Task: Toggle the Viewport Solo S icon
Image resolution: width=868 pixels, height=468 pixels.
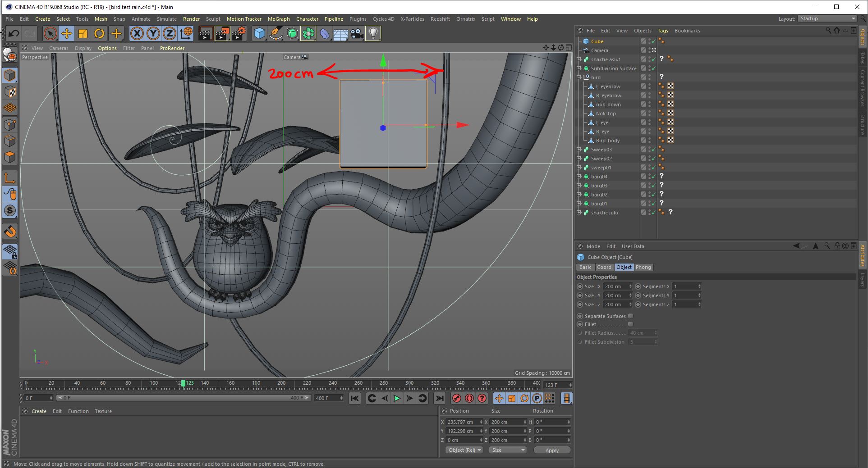Action: pyautogui.click(x=10, y=210)
